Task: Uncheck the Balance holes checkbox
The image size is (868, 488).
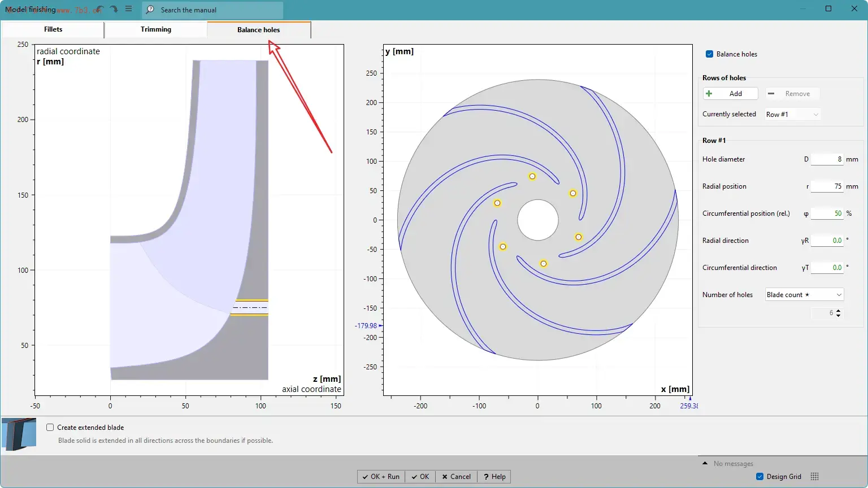Action: coord(709,54)
